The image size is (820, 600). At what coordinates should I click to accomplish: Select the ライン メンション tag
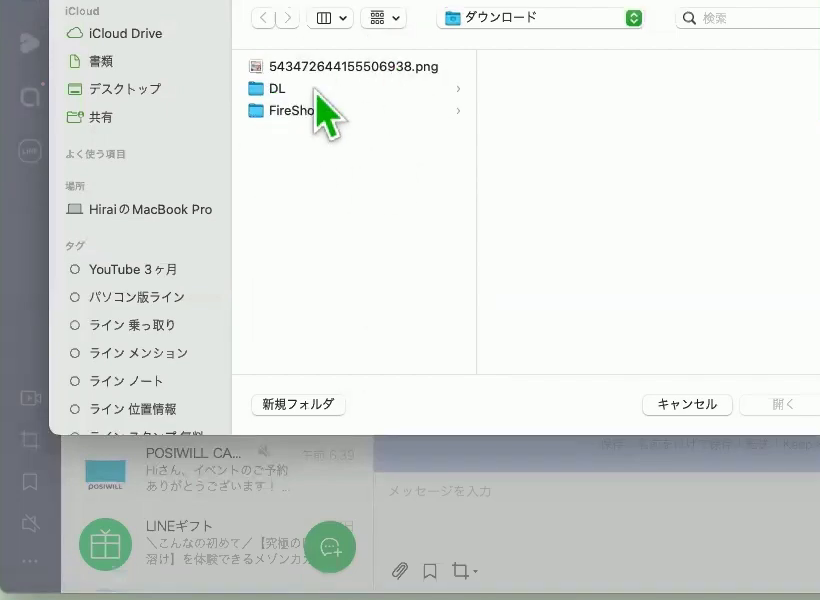coord(129,353)
